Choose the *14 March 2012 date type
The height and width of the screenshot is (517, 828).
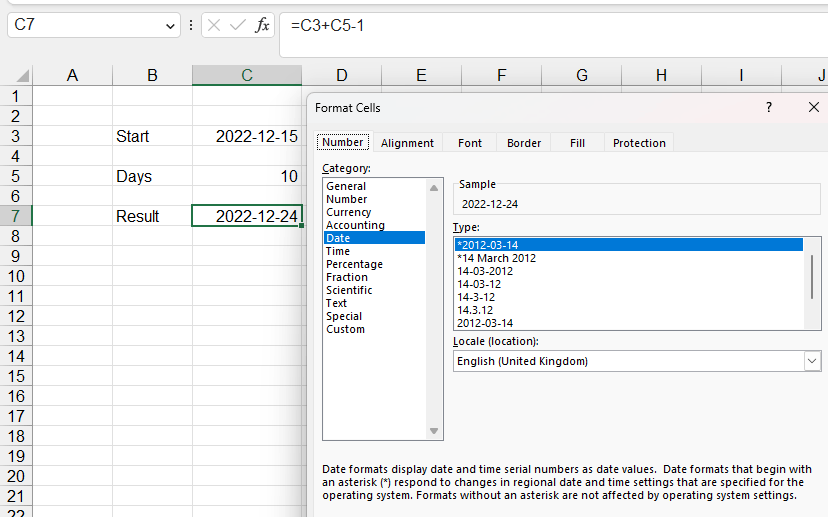[628, 258]
